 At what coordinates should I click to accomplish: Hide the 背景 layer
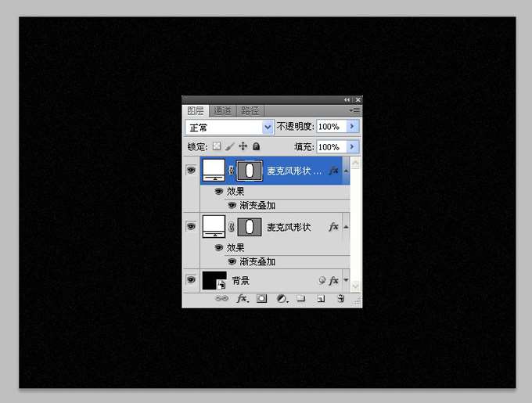pos(191,280)
